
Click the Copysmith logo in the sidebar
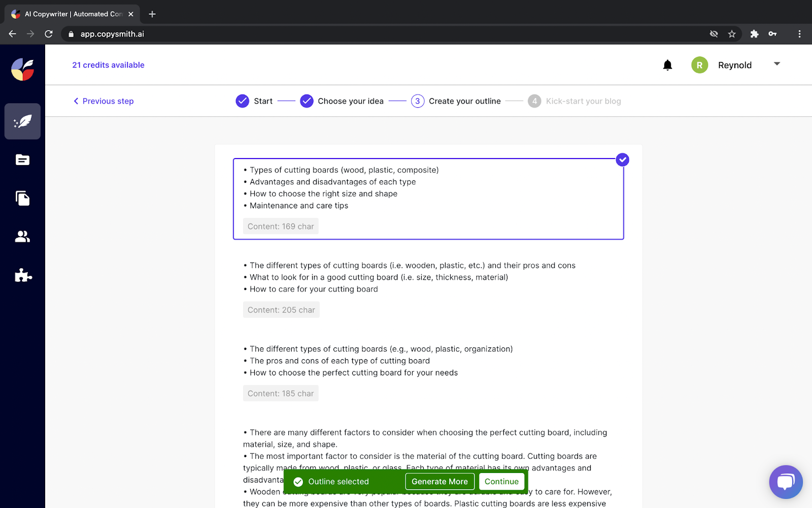[22, 70]
